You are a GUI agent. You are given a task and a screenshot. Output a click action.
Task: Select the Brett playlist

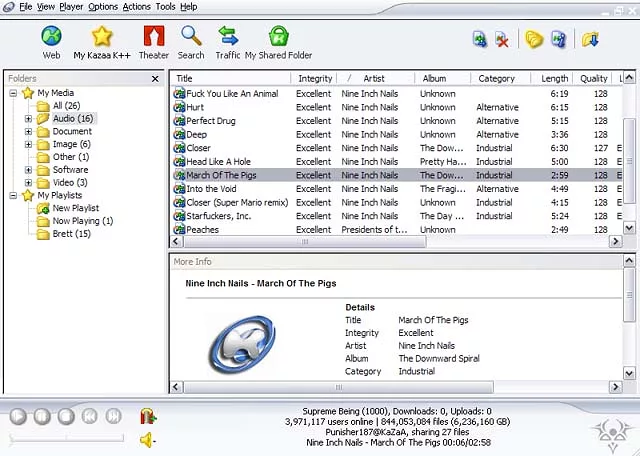[x=69, y=234]
